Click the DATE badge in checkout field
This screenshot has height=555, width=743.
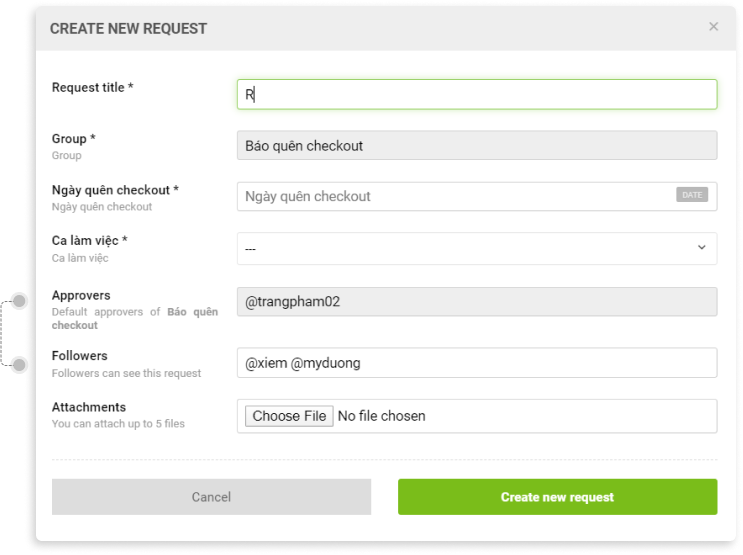tap(692, 195)
